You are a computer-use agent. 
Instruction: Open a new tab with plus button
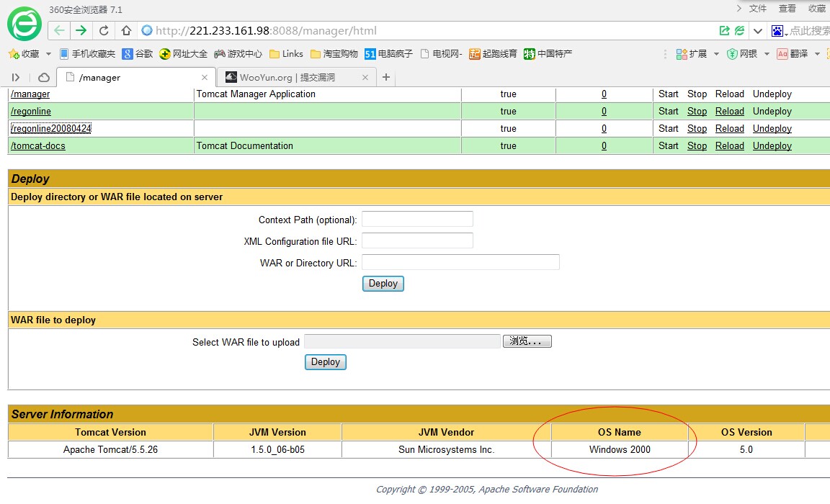tap(386, 77)
